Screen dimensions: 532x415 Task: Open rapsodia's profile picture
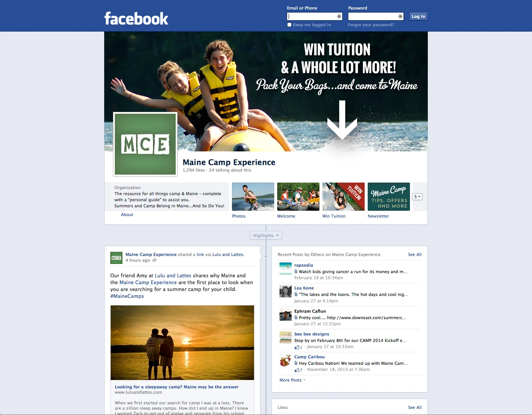(x=285, y=268)
